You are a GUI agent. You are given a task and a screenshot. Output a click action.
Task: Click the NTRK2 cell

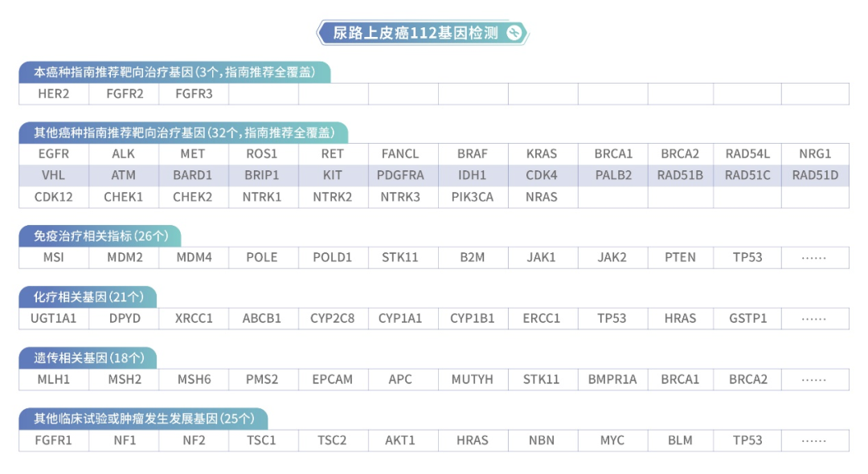(334, 197)
